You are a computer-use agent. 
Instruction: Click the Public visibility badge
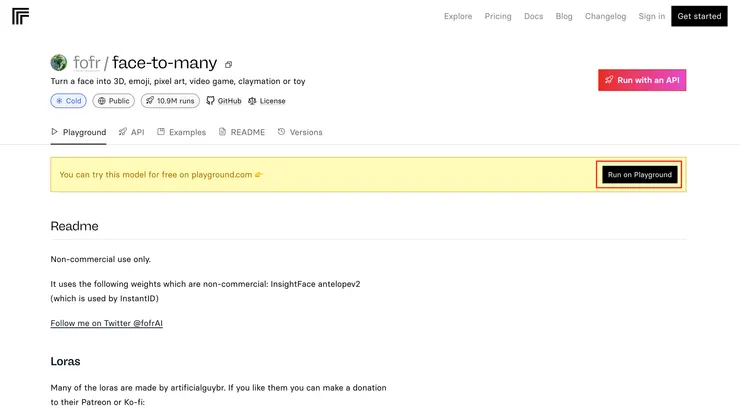click(x=114, y=101)
